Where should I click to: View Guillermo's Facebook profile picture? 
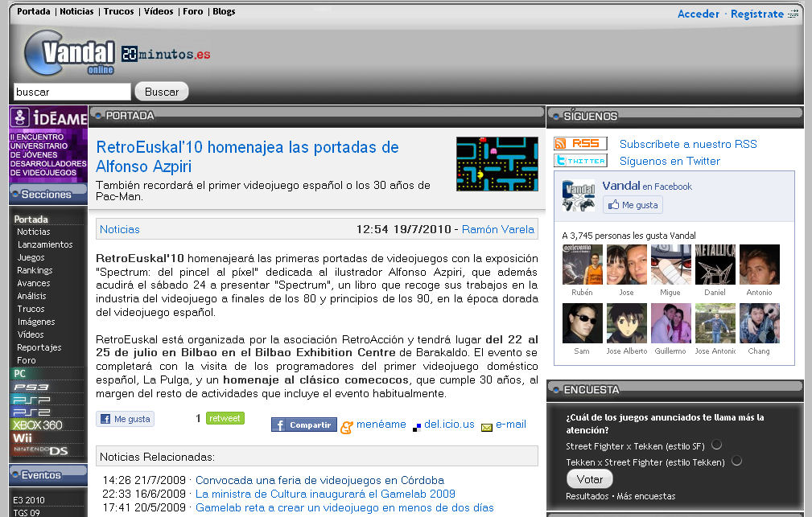[670, 323]
